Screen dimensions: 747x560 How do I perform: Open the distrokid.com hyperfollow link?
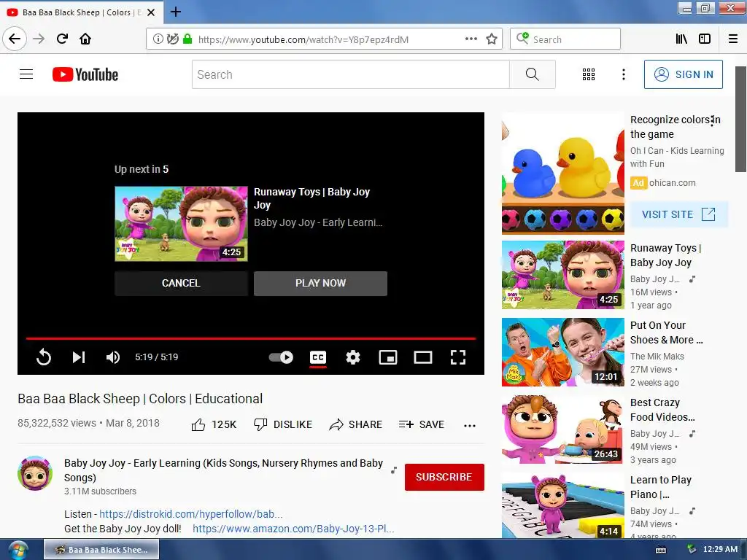(x=191, y=514)
